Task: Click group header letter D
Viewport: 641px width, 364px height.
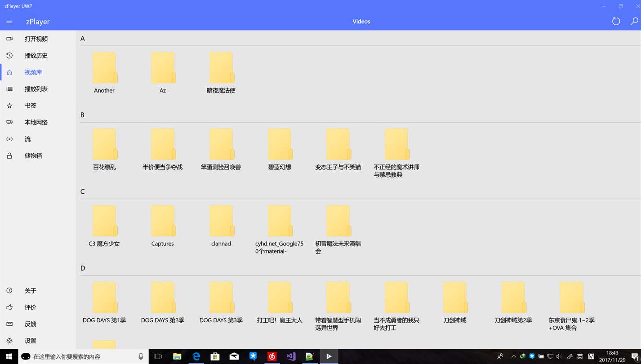Action: tap(83, 268)
